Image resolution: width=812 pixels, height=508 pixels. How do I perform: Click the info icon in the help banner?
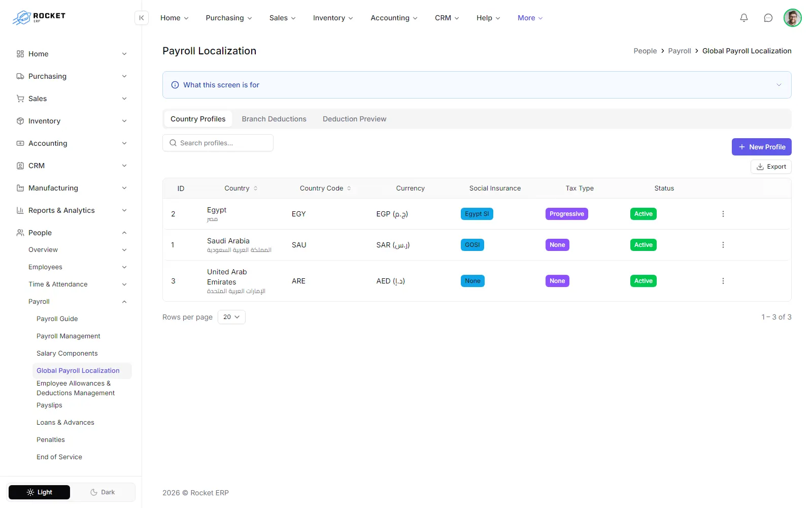175,85
